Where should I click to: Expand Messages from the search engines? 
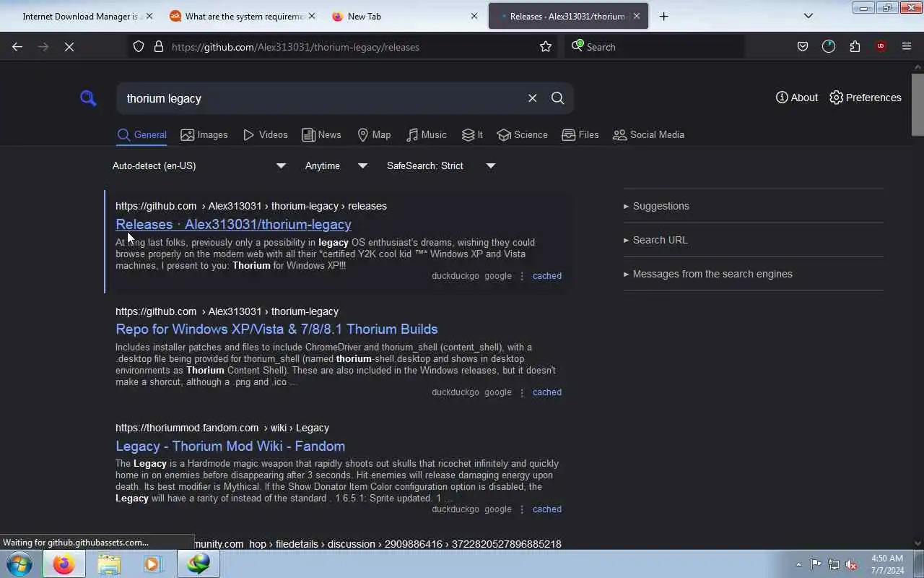pyautogui.click(x=708, y=274)
